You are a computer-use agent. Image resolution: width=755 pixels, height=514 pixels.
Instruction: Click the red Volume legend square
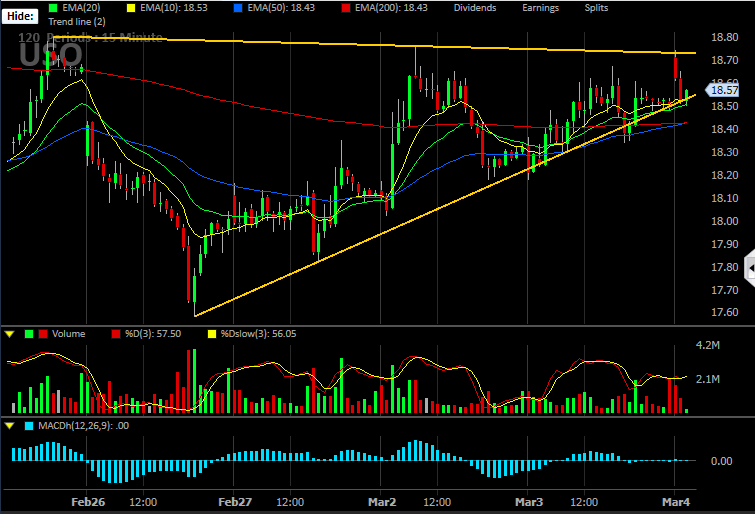pos(43,334)
